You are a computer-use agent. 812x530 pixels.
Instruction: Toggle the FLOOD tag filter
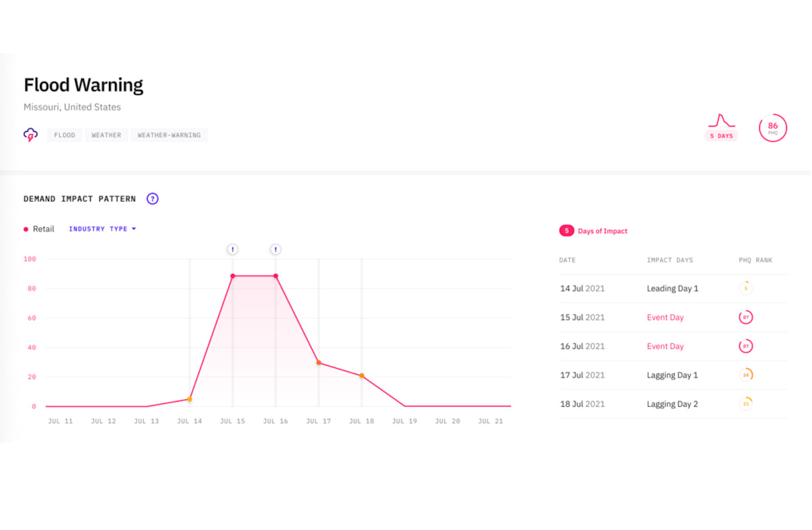coord(64,135)
